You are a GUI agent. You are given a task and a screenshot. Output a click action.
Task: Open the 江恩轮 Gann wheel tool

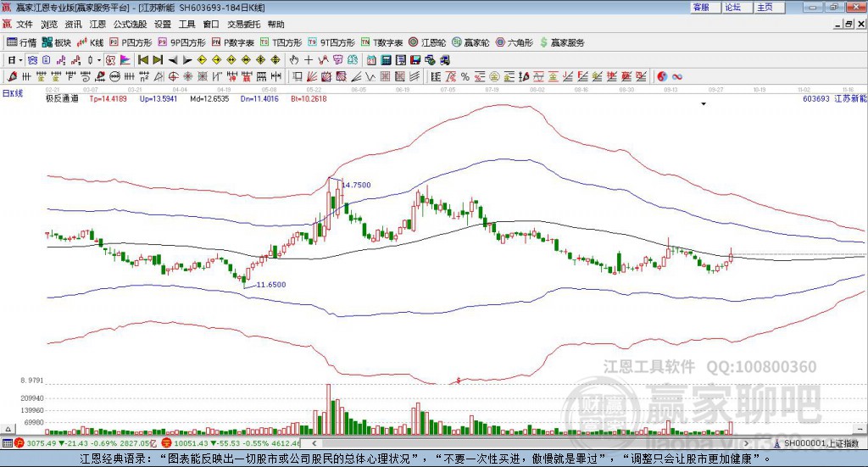coord(427,42)
